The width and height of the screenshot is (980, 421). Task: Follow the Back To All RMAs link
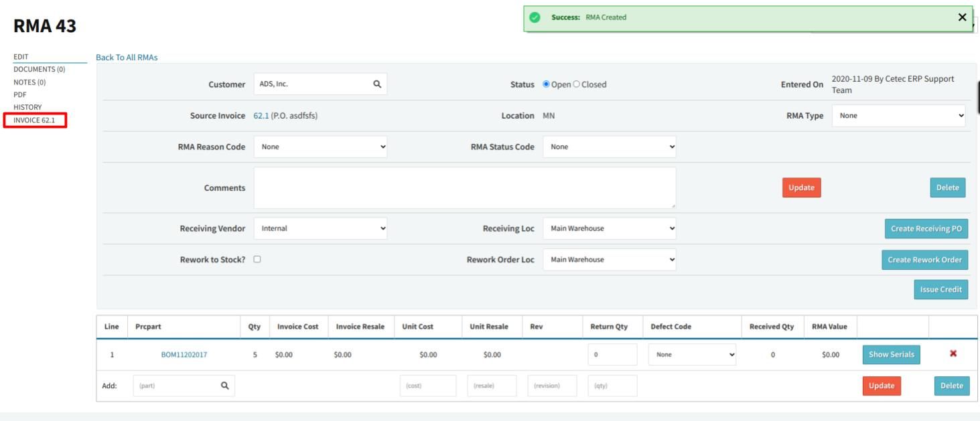pos(127,58)
